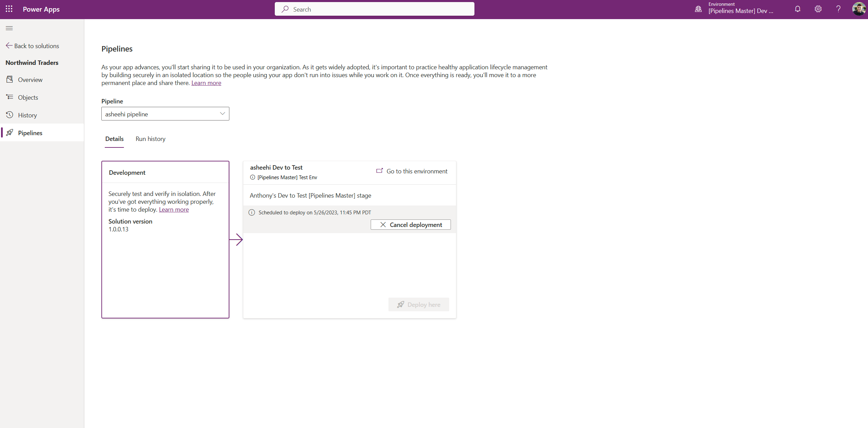Switch to the Run history tab
The height and width of the screenshot is (428, 868).
click(x=150, y=139)
